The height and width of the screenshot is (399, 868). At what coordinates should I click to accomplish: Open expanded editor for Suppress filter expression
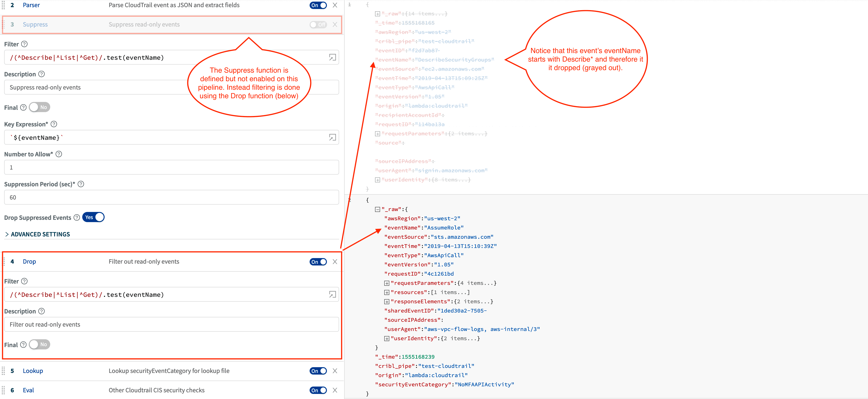[332, 58]
